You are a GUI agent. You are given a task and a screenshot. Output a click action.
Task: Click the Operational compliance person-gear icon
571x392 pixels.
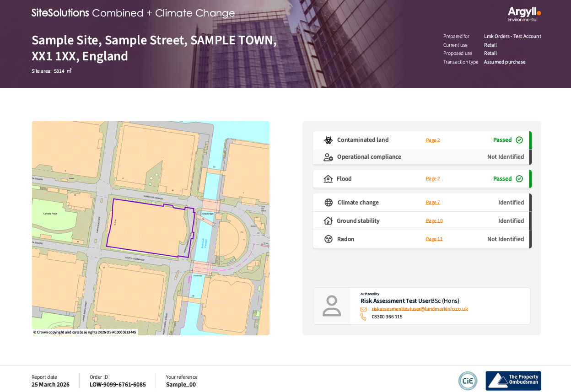tap(328, 157)
